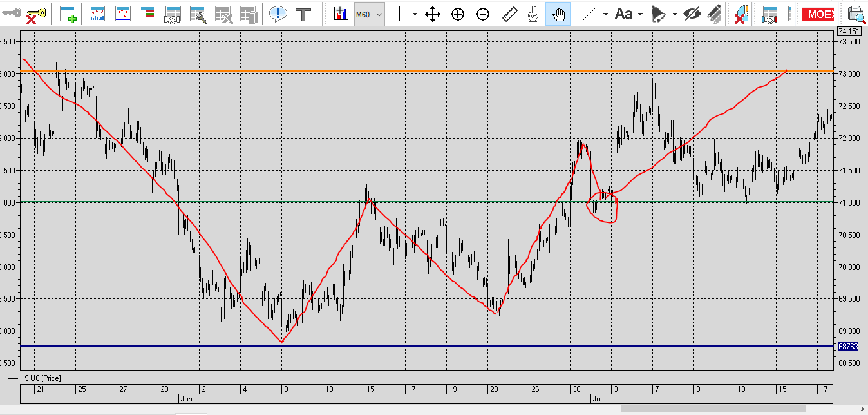Click the green horizontal line at 71 000

(x=427, y=202)
